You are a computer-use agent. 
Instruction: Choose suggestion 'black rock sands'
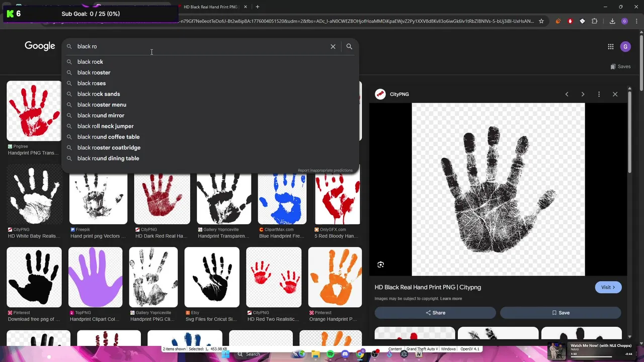210,94
